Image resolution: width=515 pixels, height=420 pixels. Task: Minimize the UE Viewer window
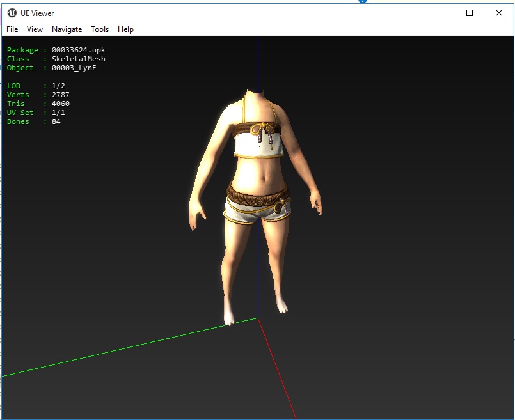click(x=440, y=13)
